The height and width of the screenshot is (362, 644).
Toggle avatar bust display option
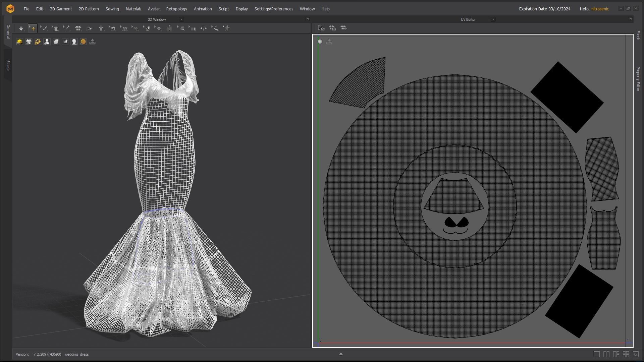[47, 42]
